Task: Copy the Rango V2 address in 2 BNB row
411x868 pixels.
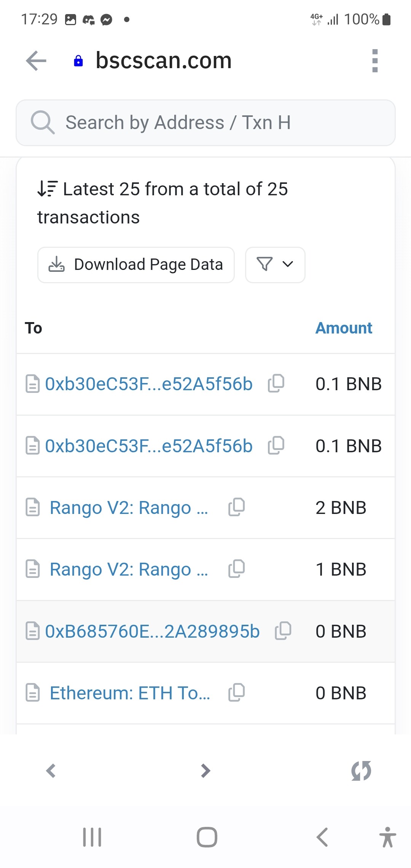Action: 236,507
